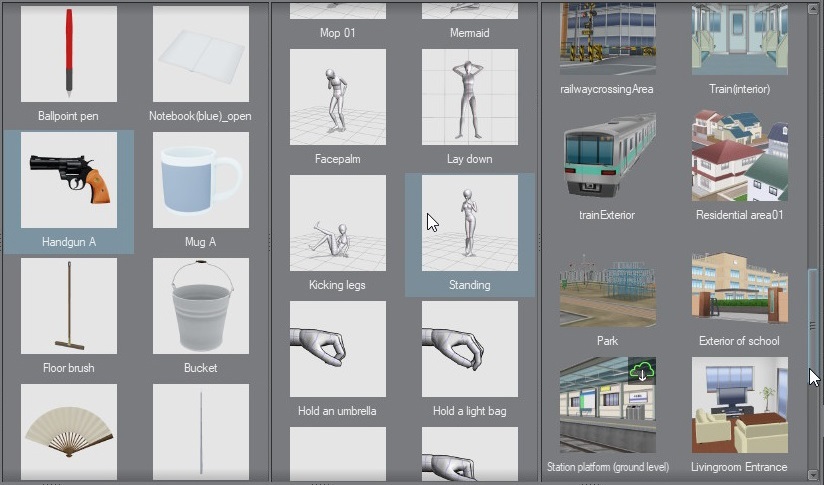Select Station platform (ground level) background
Screen dimensions: 824x485
[x=607, y=405]
